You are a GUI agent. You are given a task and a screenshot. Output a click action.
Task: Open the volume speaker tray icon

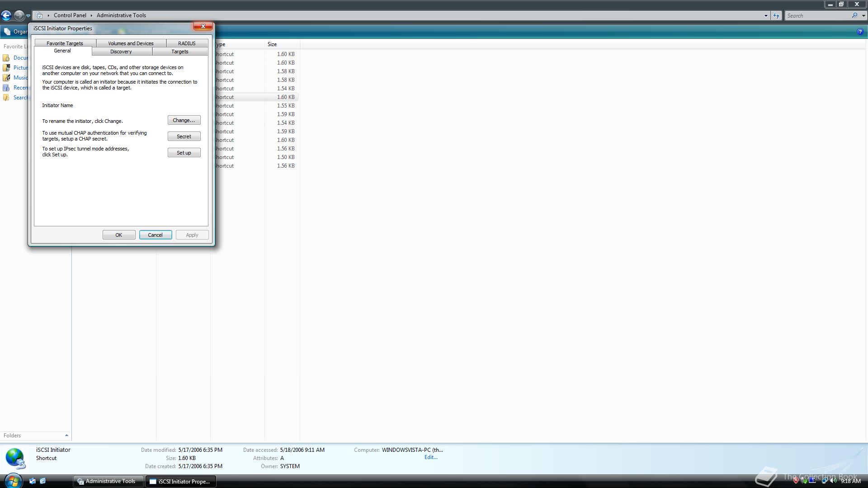pos(833,481)
